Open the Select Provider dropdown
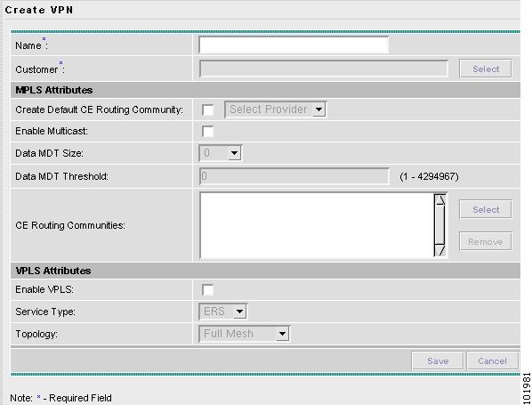The height and width of the screenshot is (405, 532). (275, 109)
